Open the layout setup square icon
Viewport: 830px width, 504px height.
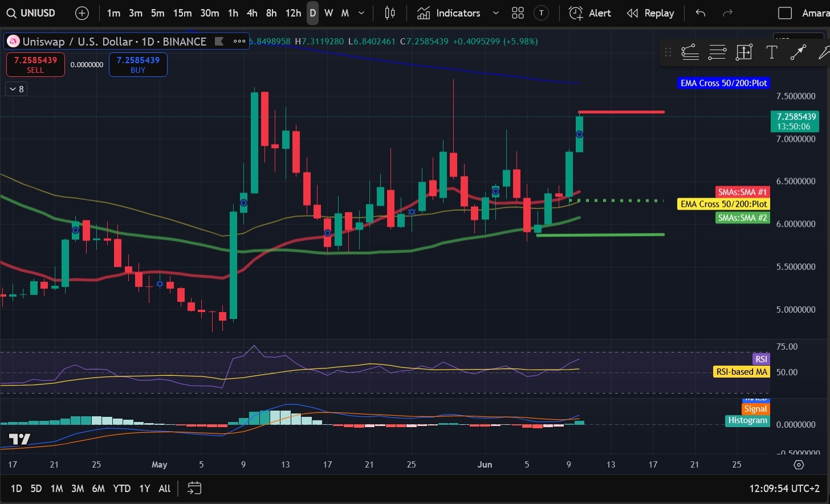[x=785, y=13]
